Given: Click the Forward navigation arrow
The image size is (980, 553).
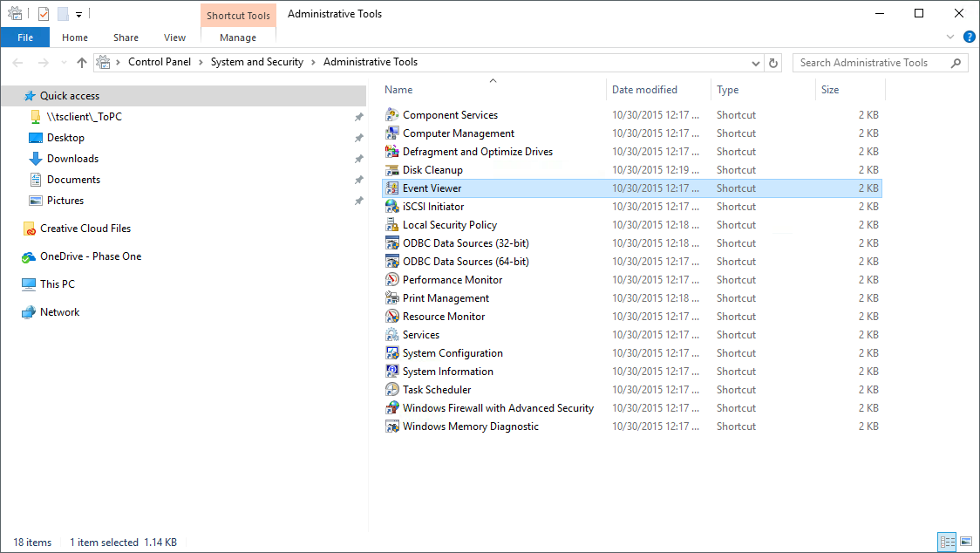Looking at the screenshot, I should point(43,63).
